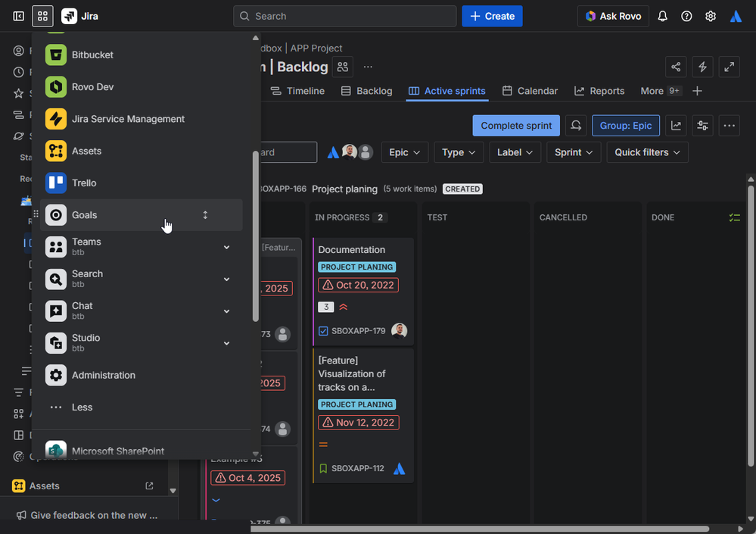Expand the Search btb entry
This screenshot has width=756, height=534.
(x=226, y=279)
